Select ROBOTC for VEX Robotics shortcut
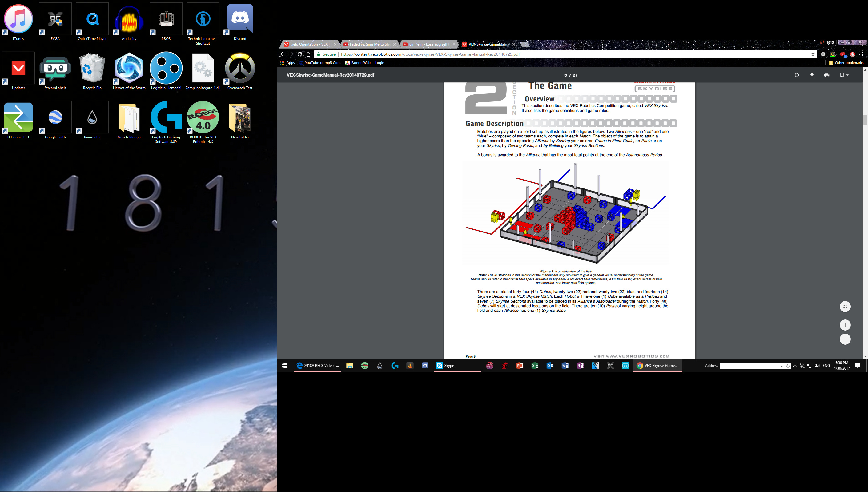The width and height of the screenshot is (868, 492). coord(203,122)
